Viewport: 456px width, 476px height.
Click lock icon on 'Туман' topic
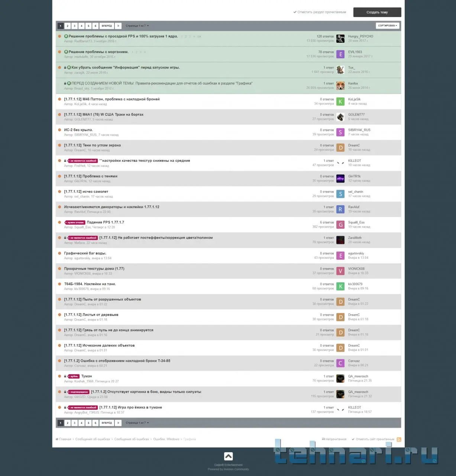tap(65, 376)
